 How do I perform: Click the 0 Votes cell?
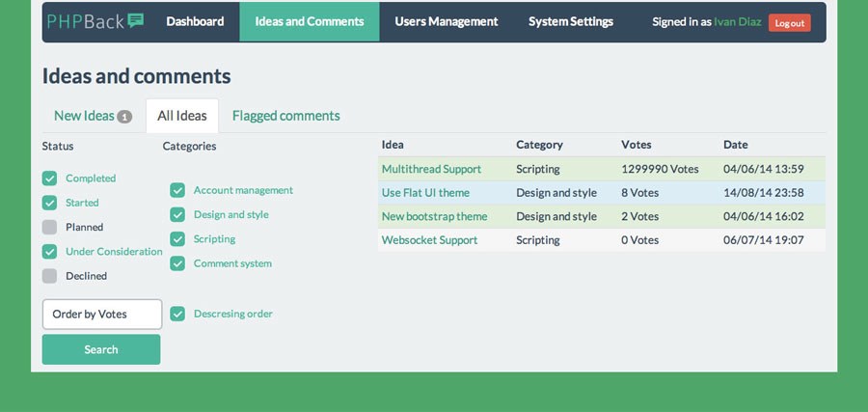tap(640, 240)
